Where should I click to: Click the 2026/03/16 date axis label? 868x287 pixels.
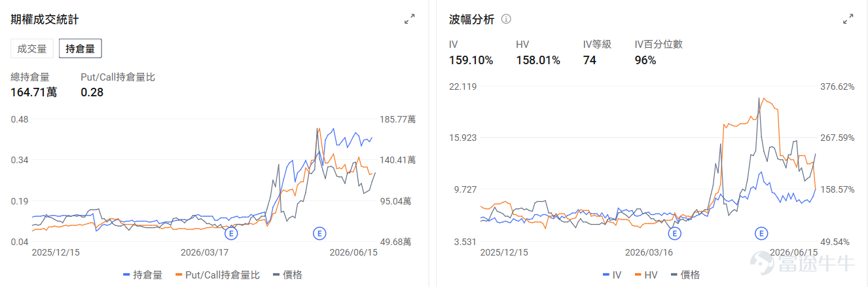(x=649, y=252)
